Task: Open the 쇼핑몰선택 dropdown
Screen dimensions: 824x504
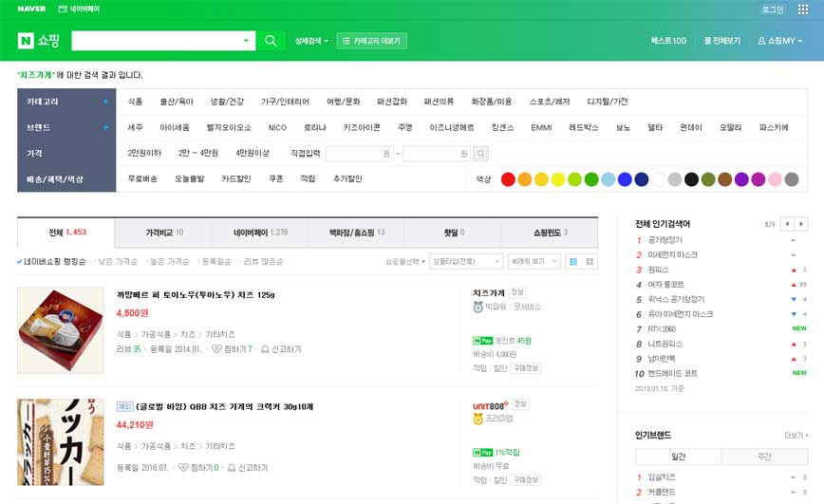Action: coord(404,262)
